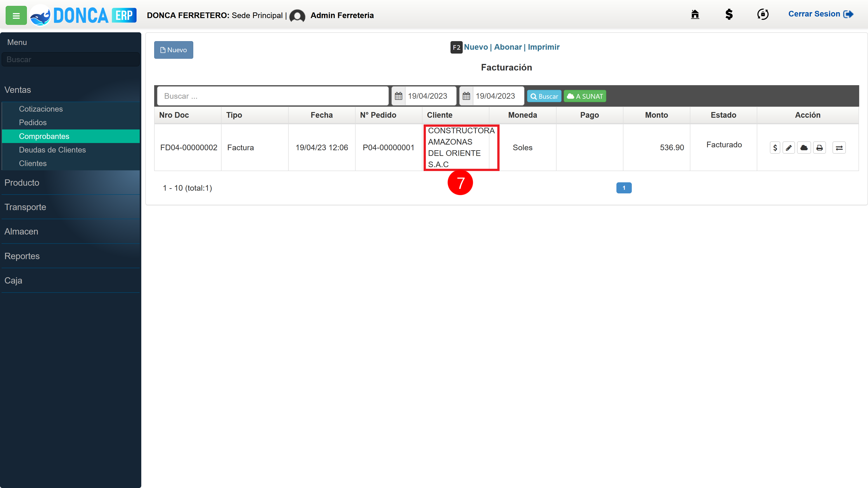Select Comprobantes in the sidebar
The height and width of the screenshot is (488, 868).
coord(71,136)
